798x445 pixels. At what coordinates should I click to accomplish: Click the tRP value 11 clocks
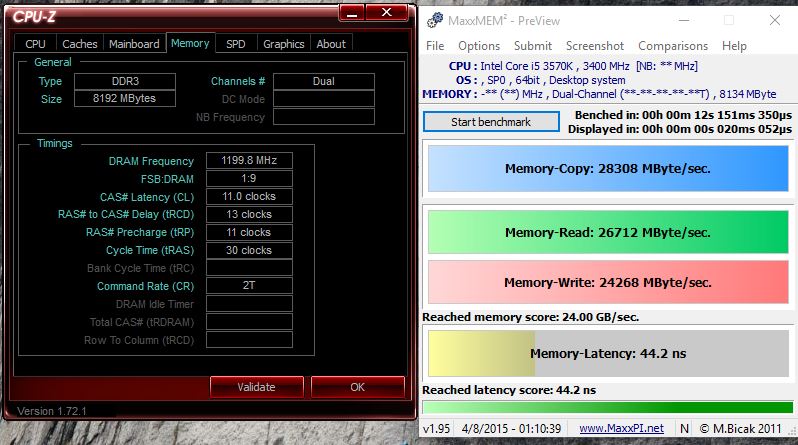click(x=249, y=232)
